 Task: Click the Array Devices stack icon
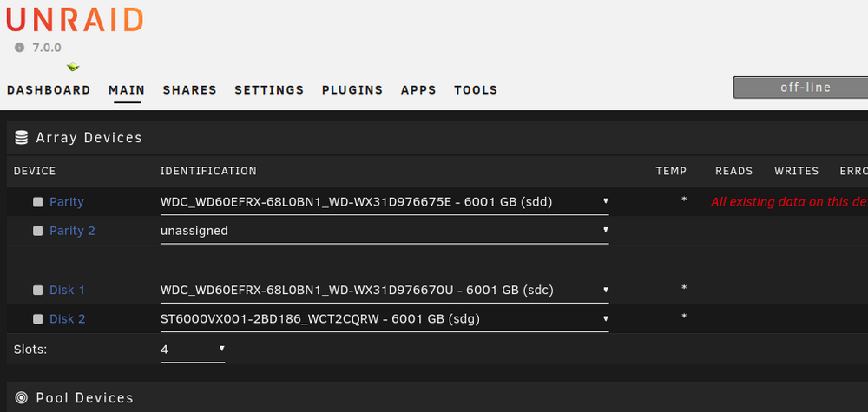click(x=21, y=138)
